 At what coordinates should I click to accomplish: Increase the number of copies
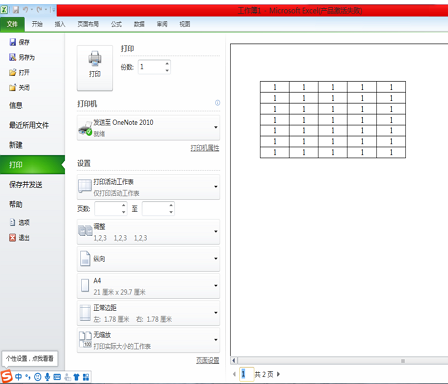click(167, 63)
